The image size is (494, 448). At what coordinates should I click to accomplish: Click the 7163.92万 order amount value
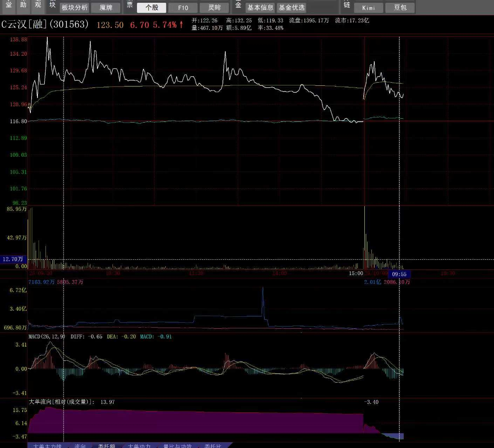point(42,282)
